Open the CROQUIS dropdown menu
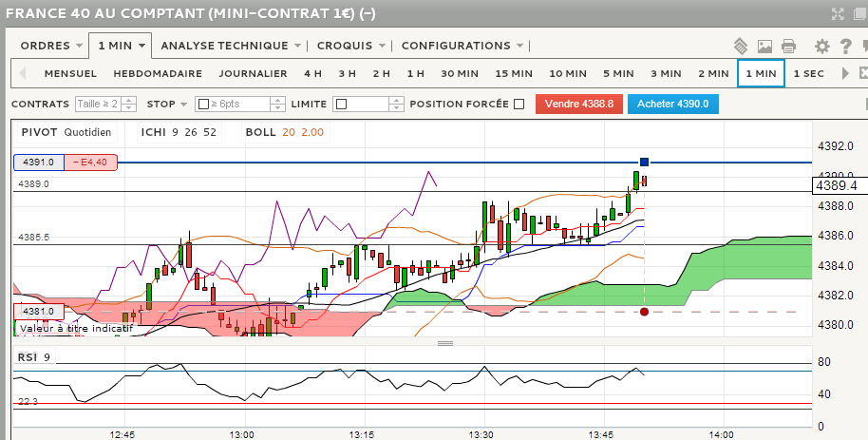 pyautogui.click(x=351, y=46)
